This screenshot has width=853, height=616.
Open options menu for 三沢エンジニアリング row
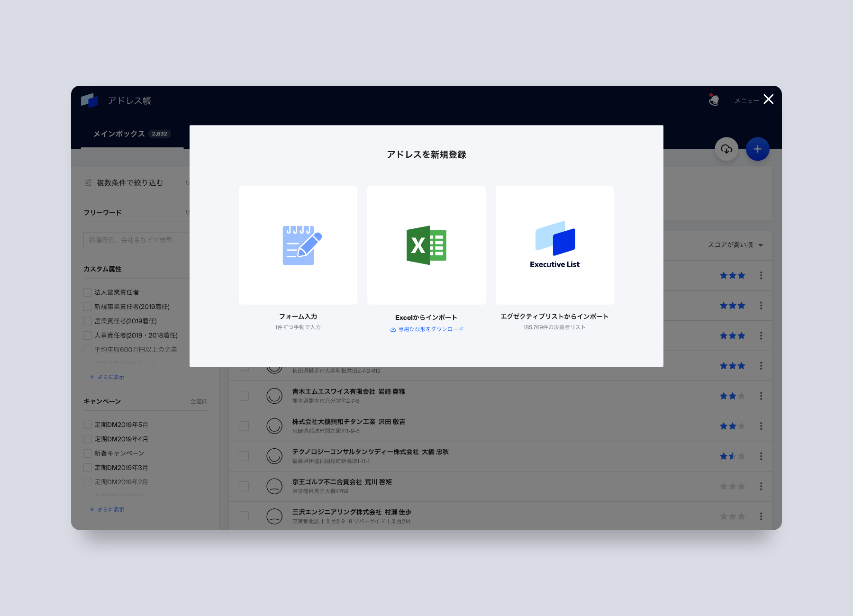(x=761, y=516)
